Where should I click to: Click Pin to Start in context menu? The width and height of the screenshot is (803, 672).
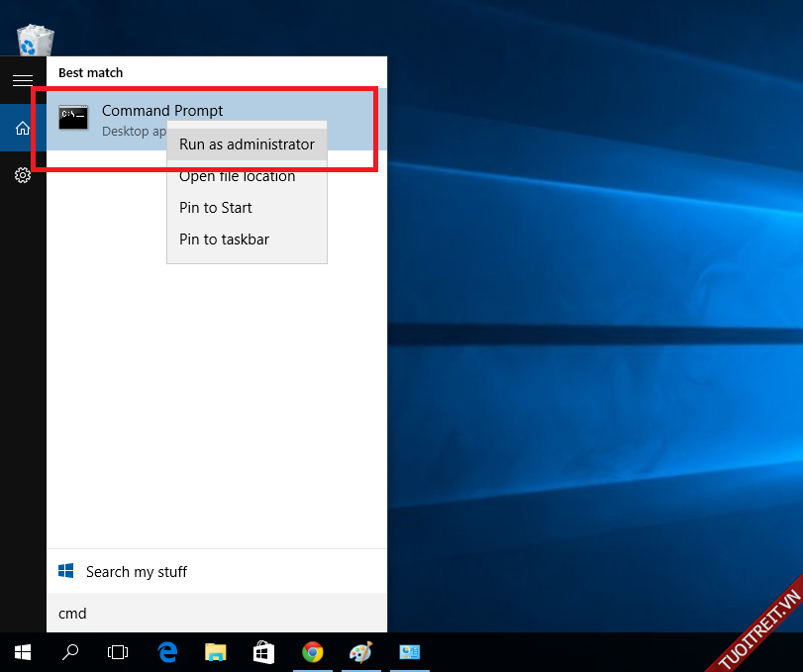tap(216, 208)
